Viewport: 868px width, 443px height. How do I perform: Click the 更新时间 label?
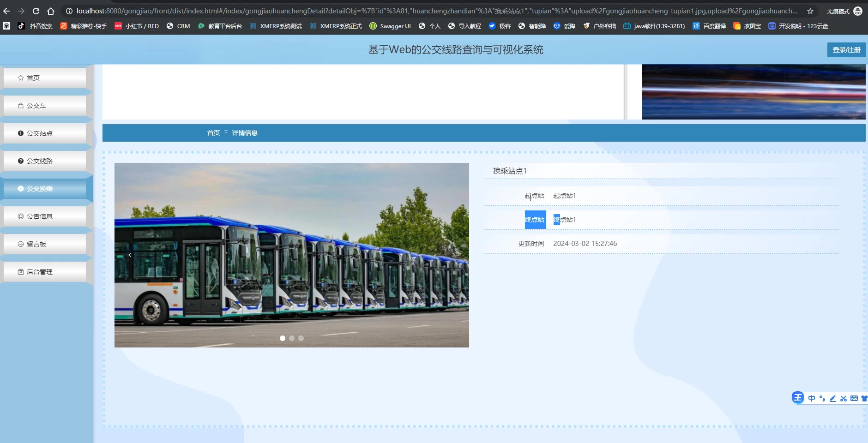click(x=531, y=244)
